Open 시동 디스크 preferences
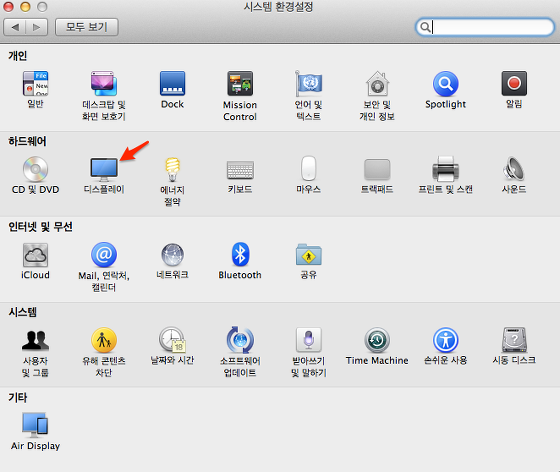The height and width of the screenshot is (472, 560). pos(514,340)
